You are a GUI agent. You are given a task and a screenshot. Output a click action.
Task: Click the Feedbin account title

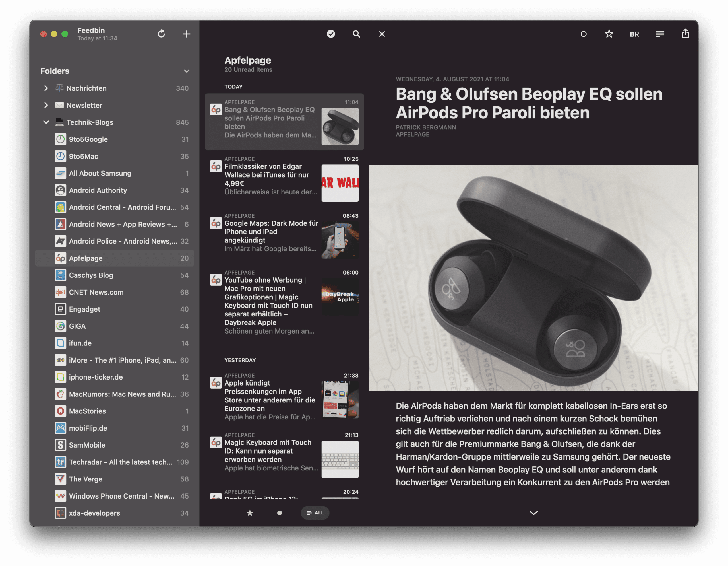point(91,30)
